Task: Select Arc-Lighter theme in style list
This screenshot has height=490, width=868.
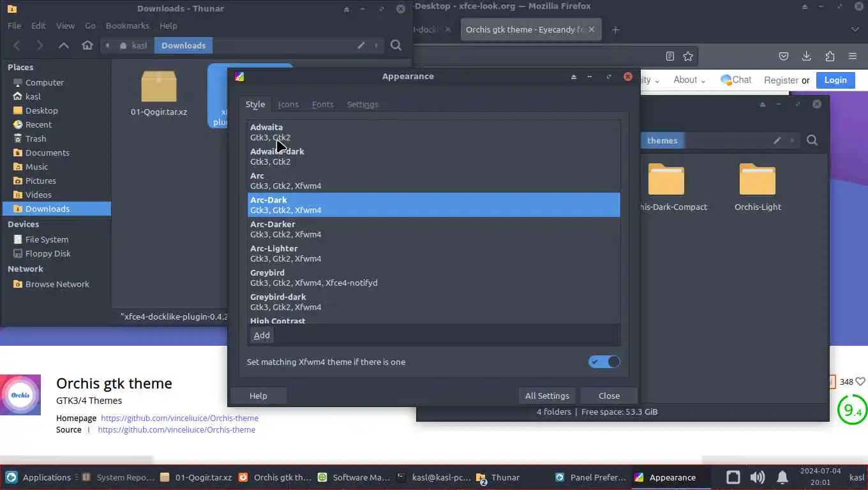Action: point(433,253)
